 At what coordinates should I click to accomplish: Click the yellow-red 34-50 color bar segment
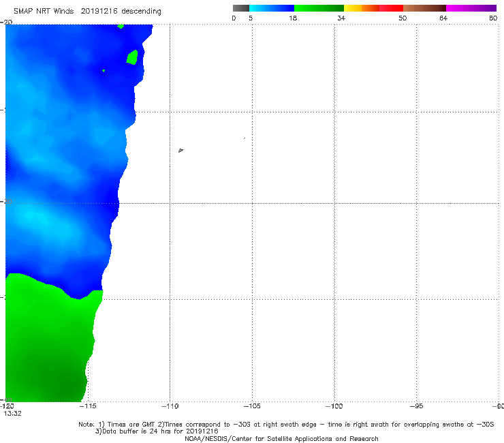pyautogui.click(x=373, y=8)
